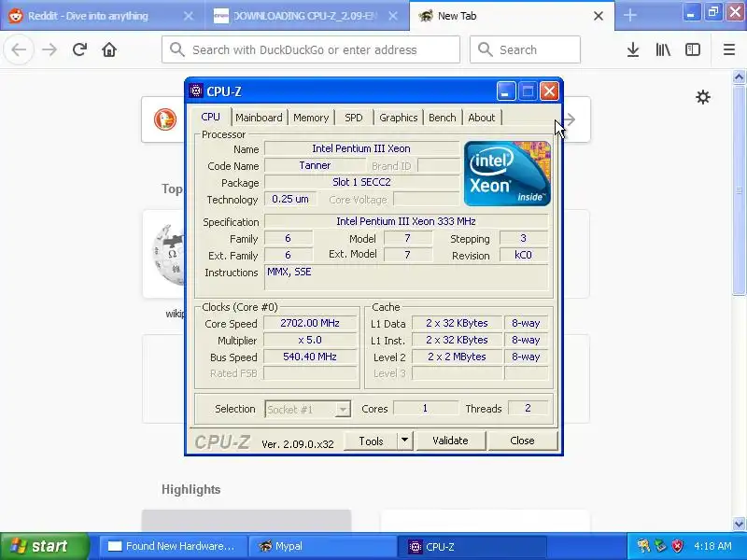
Task: Click the Ver. 2.09.0.x32 version text
Action: click(x=298, y=444)
